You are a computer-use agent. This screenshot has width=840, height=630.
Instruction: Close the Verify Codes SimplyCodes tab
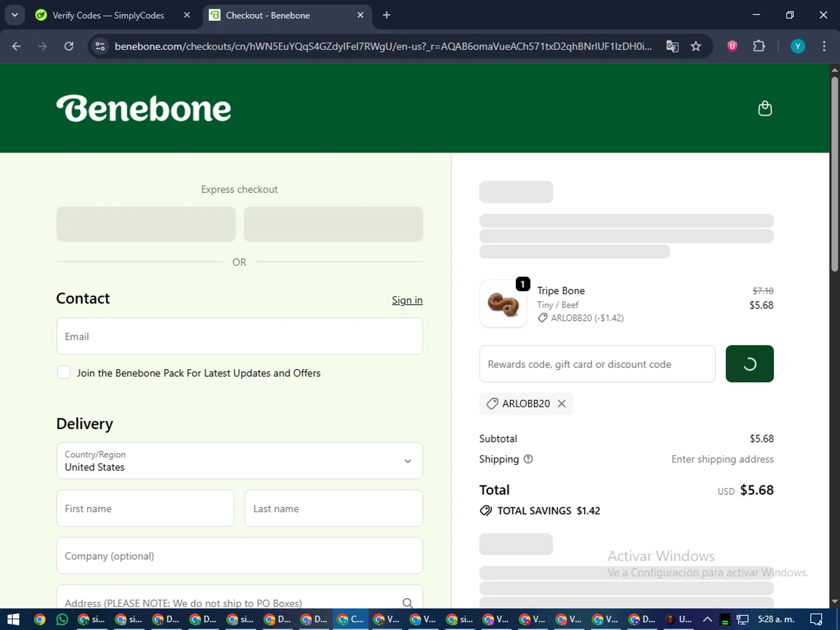click(x=187, y=15)
